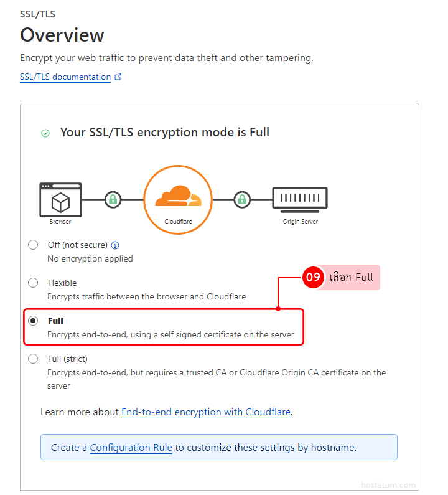Click the green checkmark status icon

coord(45,133)
